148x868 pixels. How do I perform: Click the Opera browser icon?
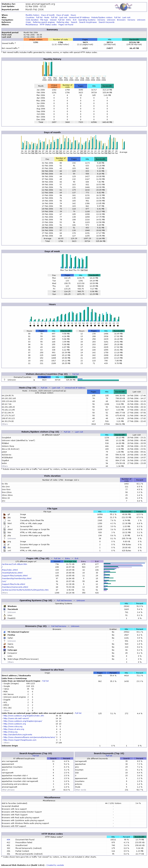pyautogui.click(x=4, y=644)
